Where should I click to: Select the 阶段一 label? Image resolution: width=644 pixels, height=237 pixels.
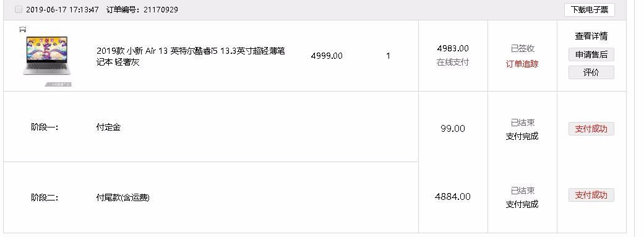point(45,127)
